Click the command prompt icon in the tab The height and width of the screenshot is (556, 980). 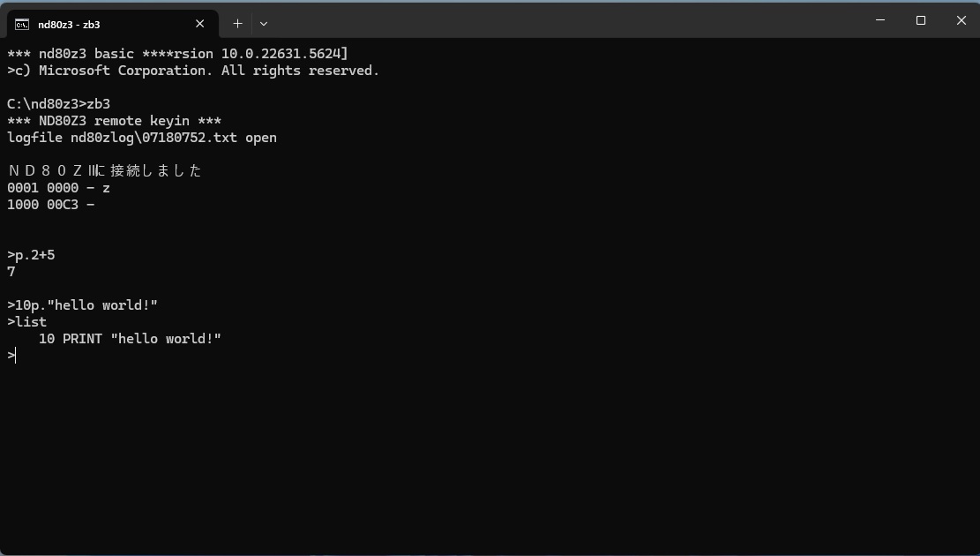tap(22, 25)
